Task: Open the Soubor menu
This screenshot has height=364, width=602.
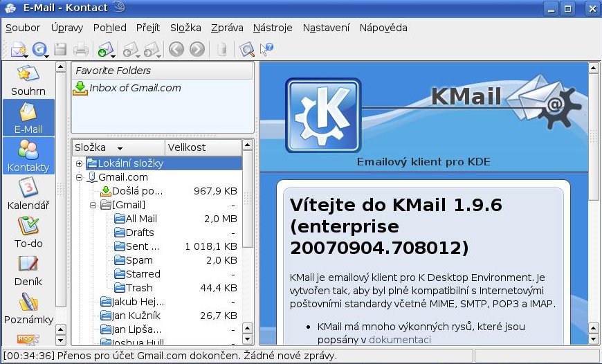Action: (x=23, y=28)
